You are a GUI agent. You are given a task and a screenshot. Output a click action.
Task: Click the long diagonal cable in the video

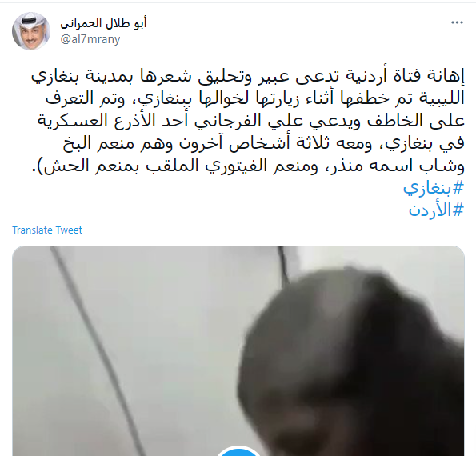click(x=96, y=349)
